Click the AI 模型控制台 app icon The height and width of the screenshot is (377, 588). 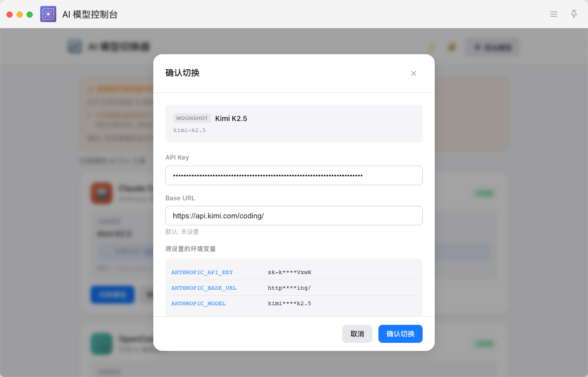coord(48,14)
